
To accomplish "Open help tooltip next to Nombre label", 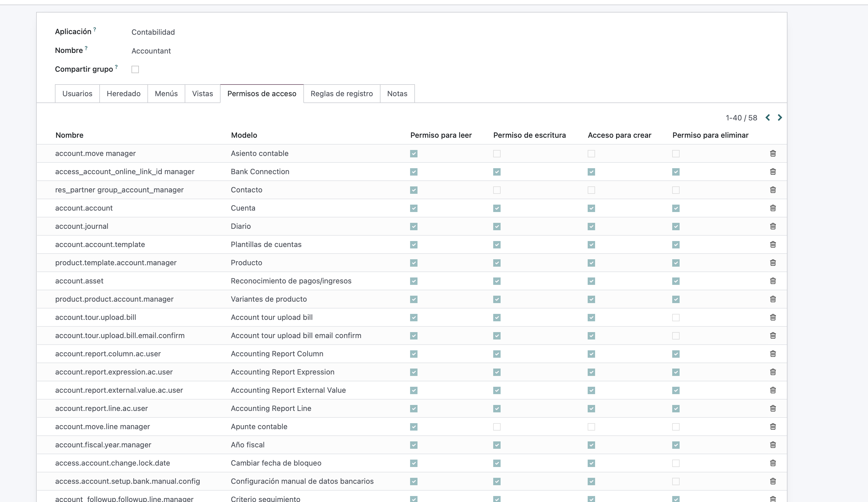I will point(86,48).
